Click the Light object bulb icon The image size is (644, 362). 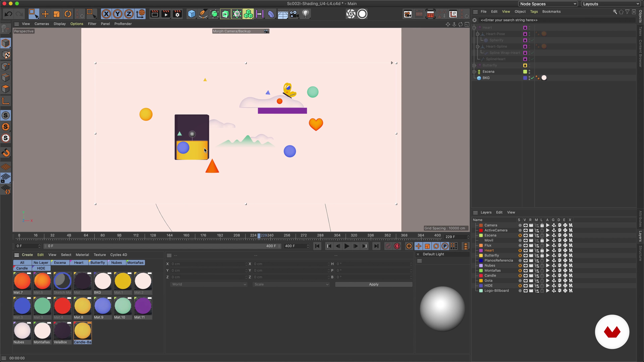306,14
